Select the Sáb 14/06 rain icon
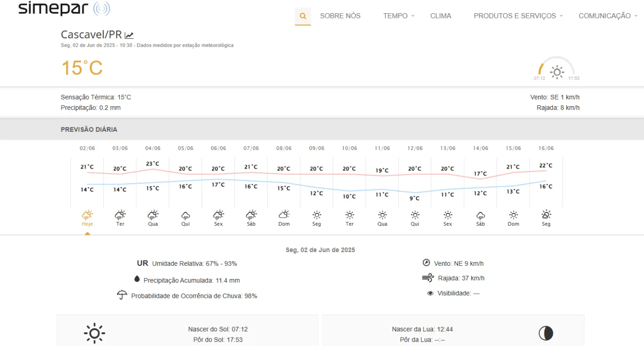Viewport: 644px width, 346px height. click(480, 216)
